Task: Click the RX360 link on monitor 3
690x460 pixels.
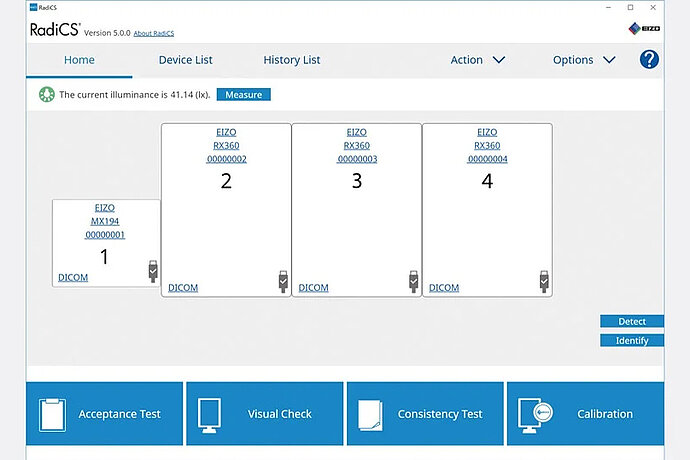Action: pos(356,146)
